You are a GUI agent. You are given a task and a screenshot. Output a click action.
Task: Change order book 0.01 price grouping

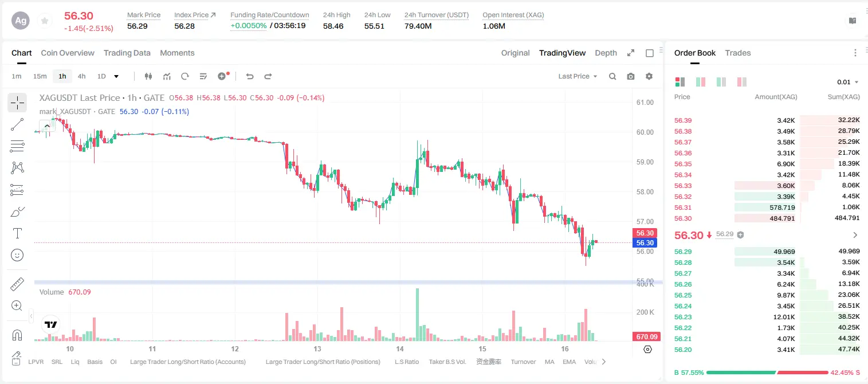click(848, 83)
